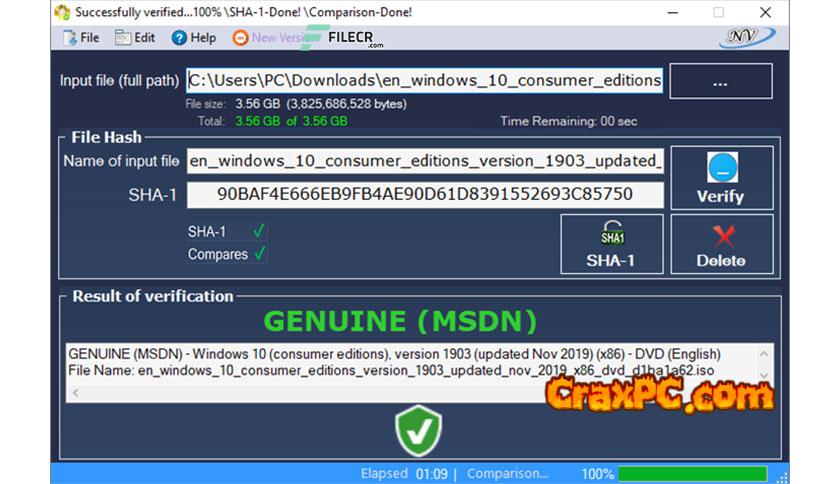Toggle the SHA-1 checkmark indicator
This screenshot has width=836, height=484.
click(x=260, y=231)
